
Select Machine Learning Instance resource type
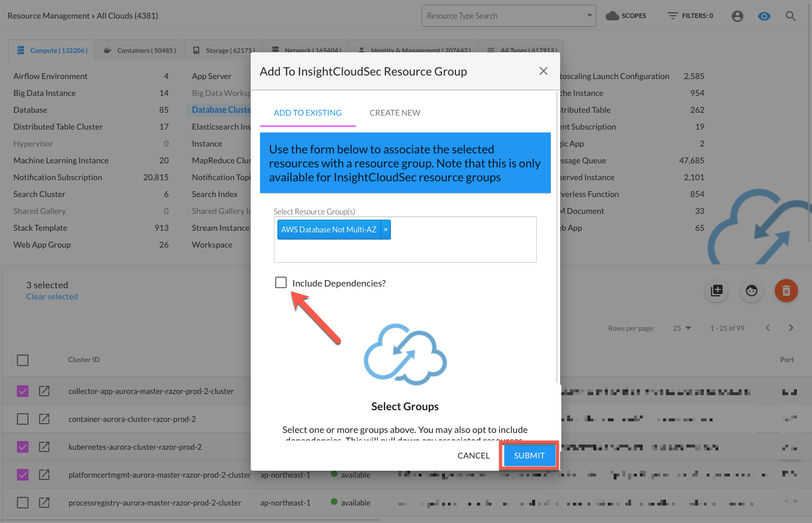(x=61, y=160)
